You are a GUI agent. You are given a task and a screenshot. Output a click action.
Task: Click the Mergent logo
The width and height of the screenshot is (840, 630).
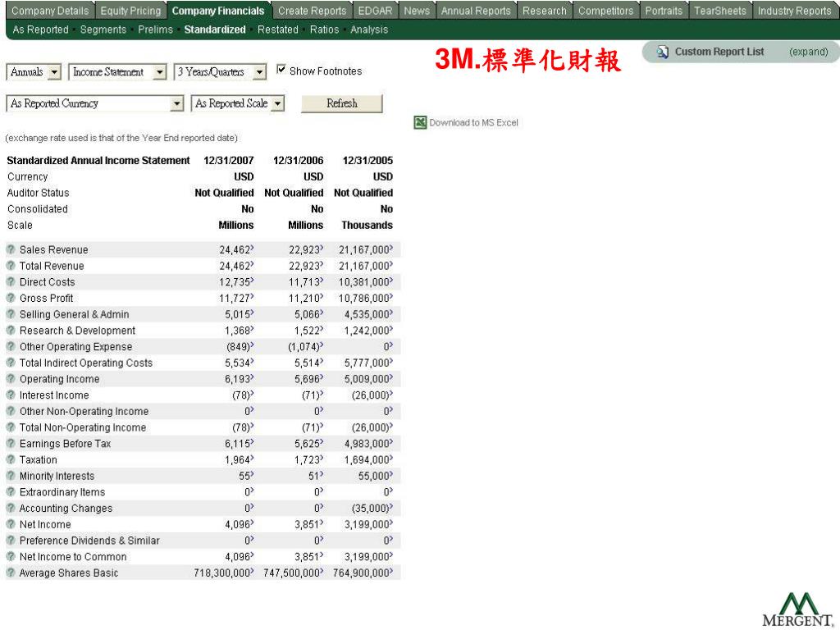coord(797,609)
